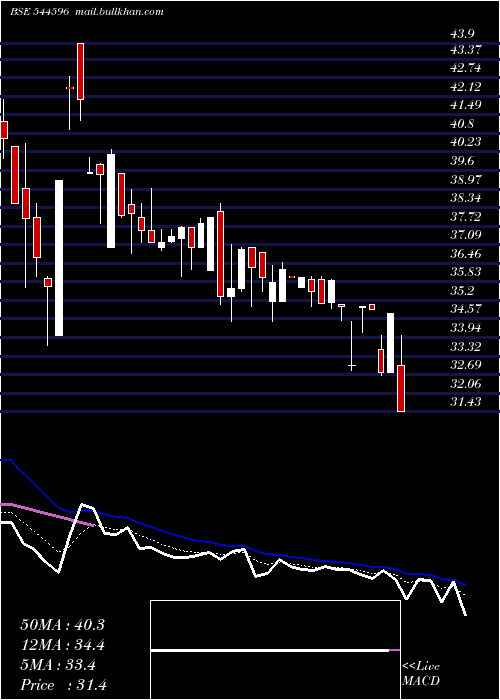Image resolution: width=500 pixels, height=700 pixels.
Task: Click the 37.72 price axis label
Action: click(x=466, y=217)
